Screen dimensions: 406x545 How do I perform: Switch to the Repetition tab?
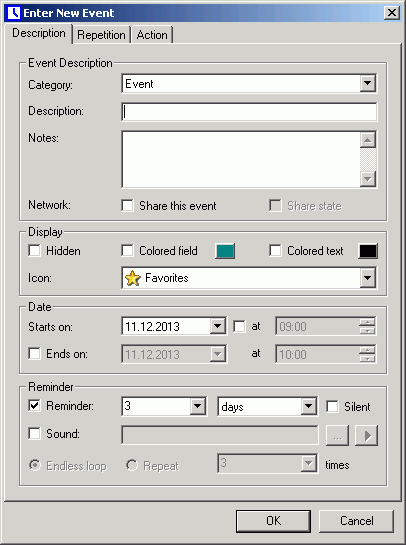(x=101, y=35)
